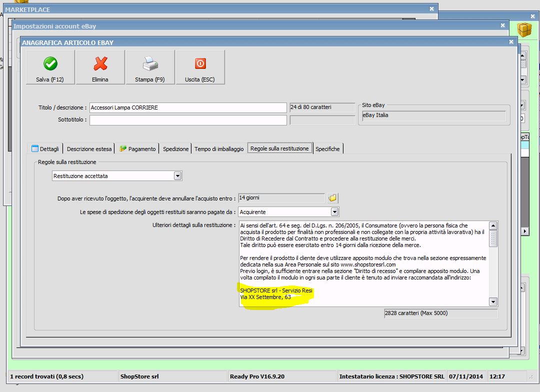Click the 2828 caratteri (Max 5000) counter
Viewport: 540px width, 392px height.
click(441, 313)
